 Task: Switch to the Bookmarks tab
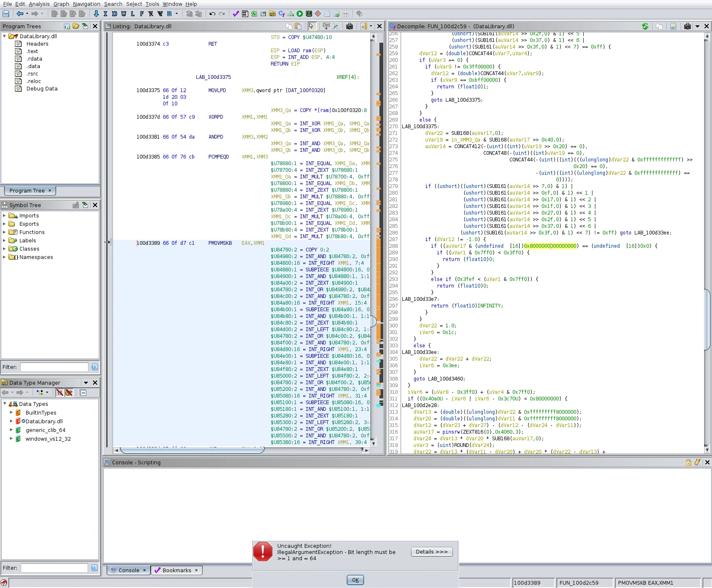[176, 570]
